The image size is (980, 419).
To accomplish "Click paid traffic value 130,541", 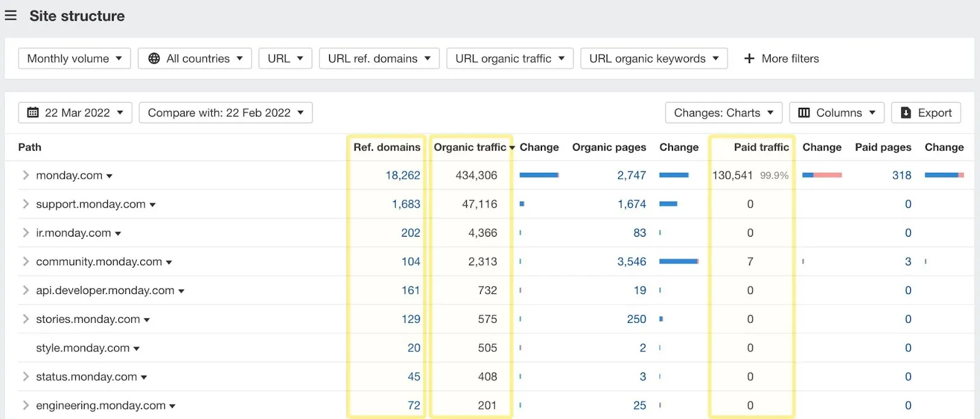I will (x=733, y=175).
